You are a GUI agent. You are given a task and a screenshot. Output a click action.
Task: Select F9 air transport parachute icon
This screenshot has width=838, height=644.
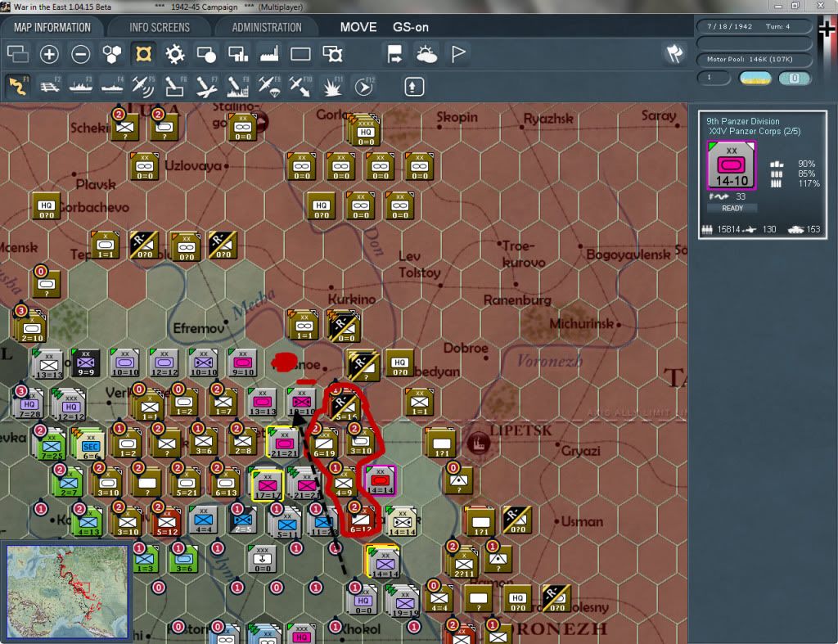tap(269, 87)
